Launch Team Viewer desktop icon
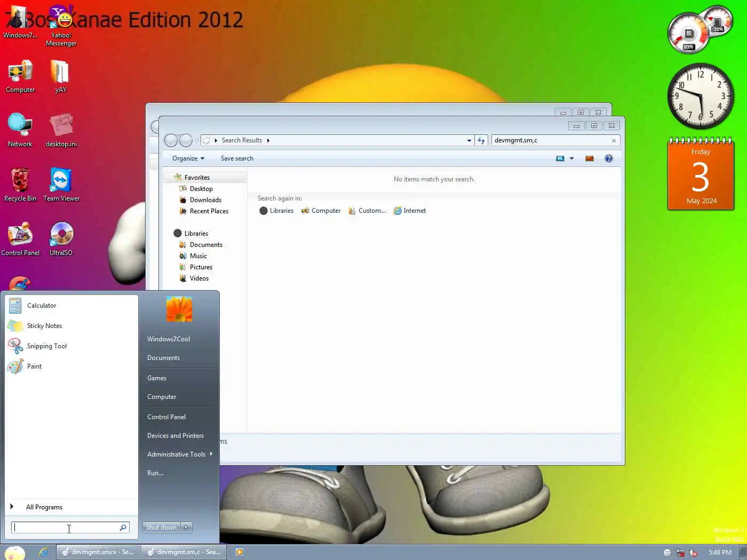This screenshot has width=747, height=560. click(61, 185)
